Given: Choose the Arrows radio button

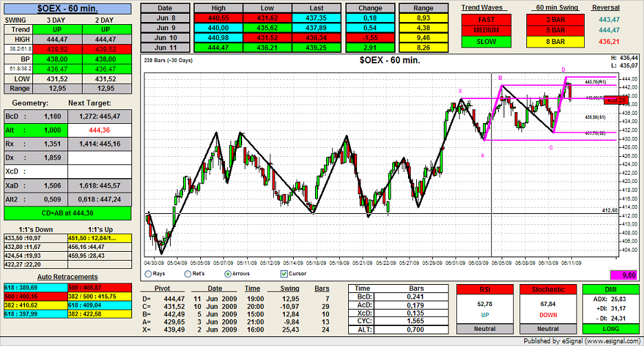Looking at the screenshot, I should (x=230, y=273).
